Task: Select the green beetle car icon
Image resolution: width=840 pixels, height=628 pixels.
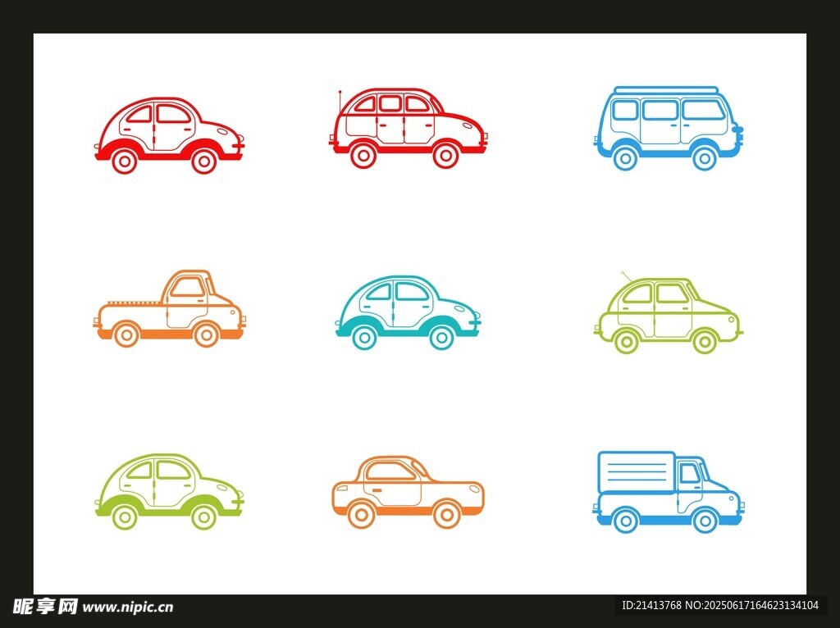Action: (169, 491)
